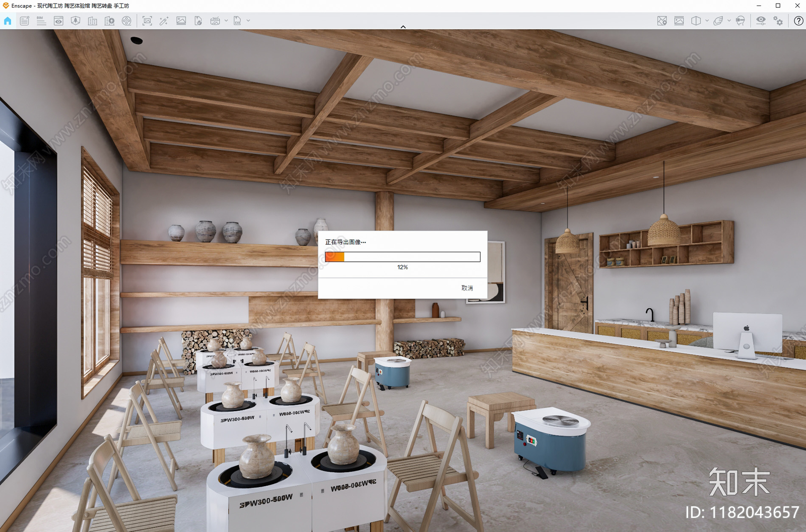Screen dimensions: 806x532
Task: Click the batch rendering picture icon
Action: [x=181, y=21]
